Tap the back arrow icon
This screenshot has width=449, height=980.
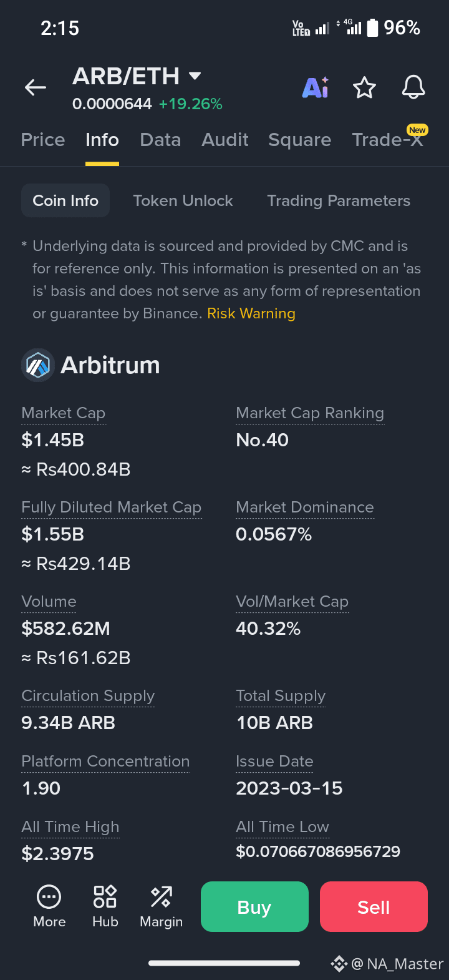(36, 88)
